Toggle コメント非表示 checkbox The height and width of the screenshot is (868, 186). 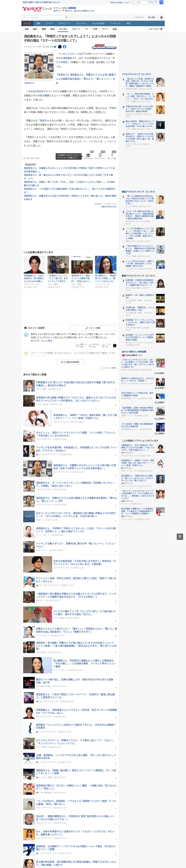click(102, 368)
